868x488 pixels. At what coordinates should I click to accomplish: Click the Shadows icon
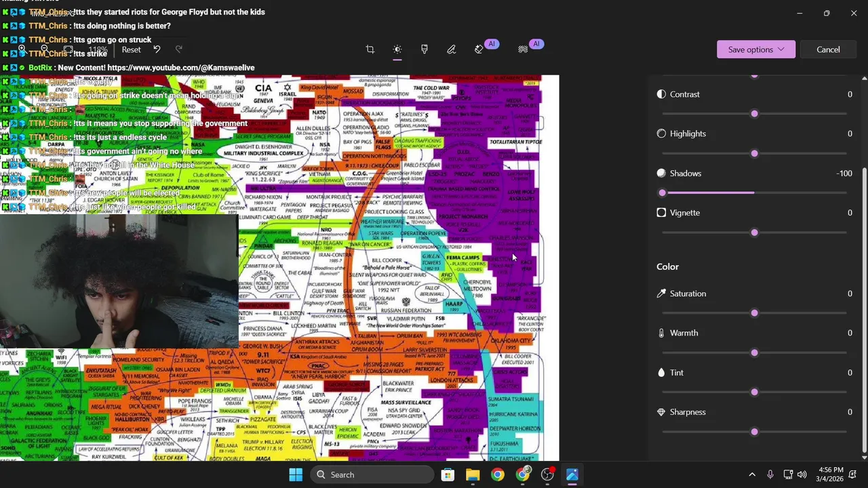click(x=661, y=174)
